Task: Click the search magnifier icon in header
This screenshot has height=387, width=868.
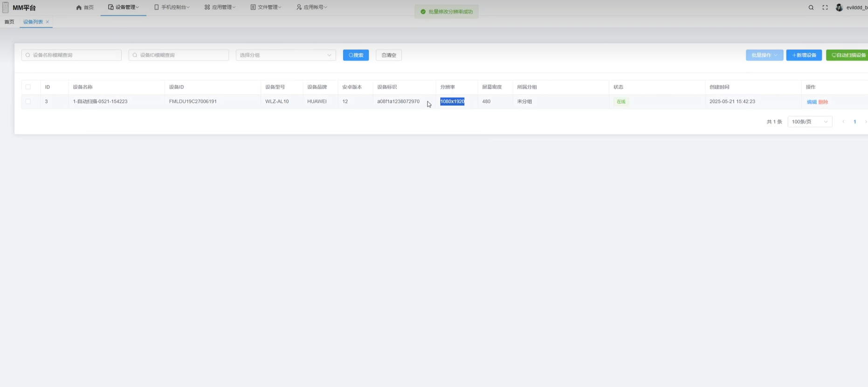Action: point(811,7)
